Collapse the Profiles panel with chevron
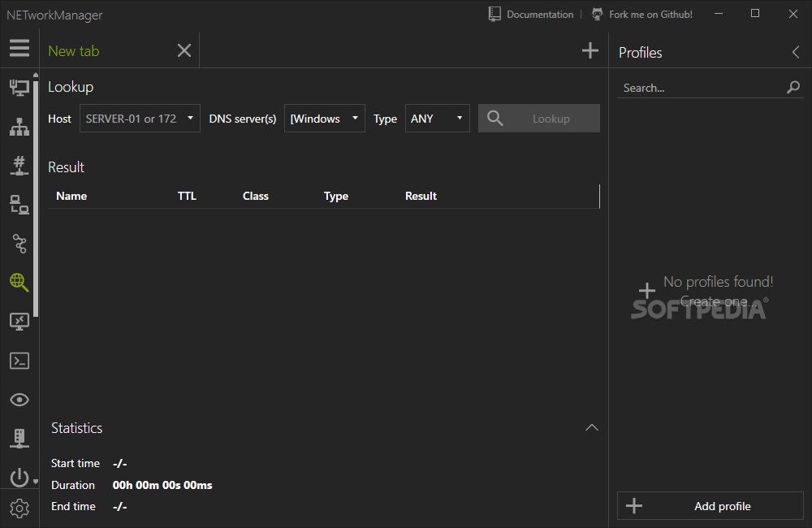 [x=796, y=52]
